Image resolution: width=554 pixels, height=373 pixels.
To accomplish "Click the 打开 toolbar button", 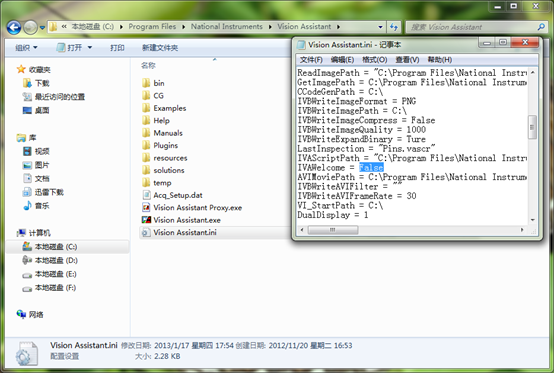I will click(70, 47).
